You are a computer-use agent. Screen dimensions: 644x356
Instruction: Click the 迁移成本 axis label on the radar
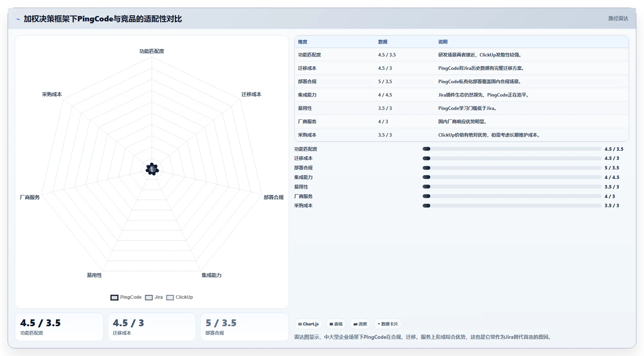pos(251,94)
